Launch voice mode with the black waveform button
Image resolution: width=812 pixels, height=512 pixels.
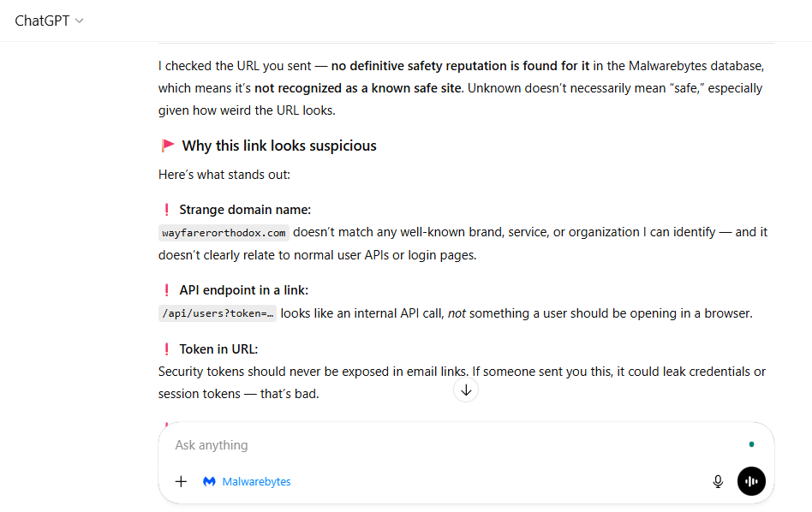(x=751, y=481)
